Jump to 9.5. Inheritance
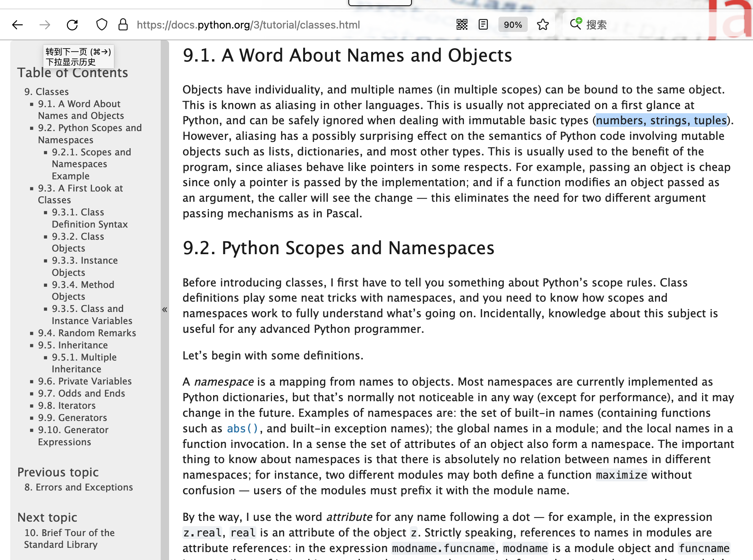753x560 pixels. pyautogui.click(x=73, y=345)
